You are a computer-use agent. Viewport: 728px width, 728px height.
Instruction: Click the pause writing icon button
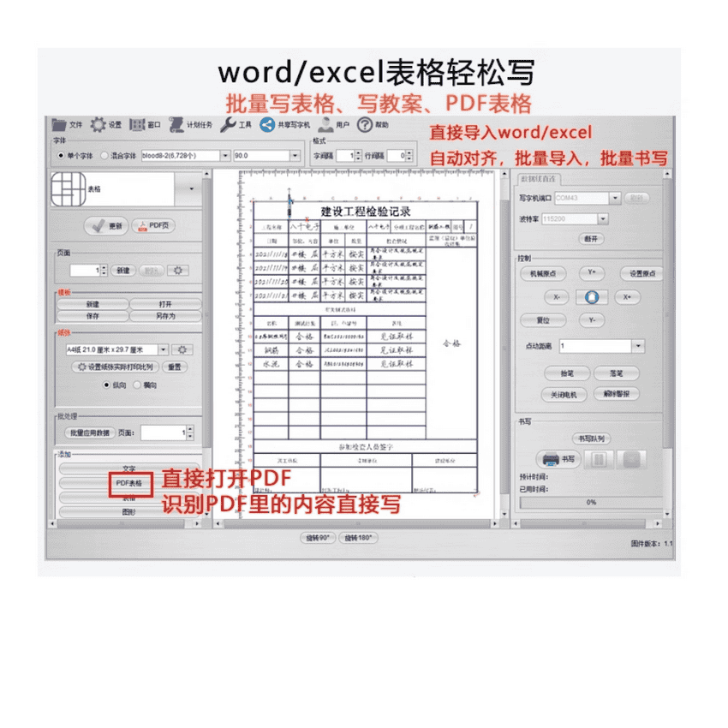click(599, 459)
